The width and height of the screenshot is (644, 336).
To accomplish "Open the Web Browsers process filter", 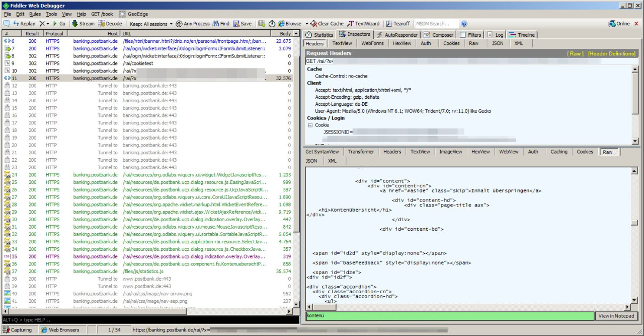I will click(60, 330).
